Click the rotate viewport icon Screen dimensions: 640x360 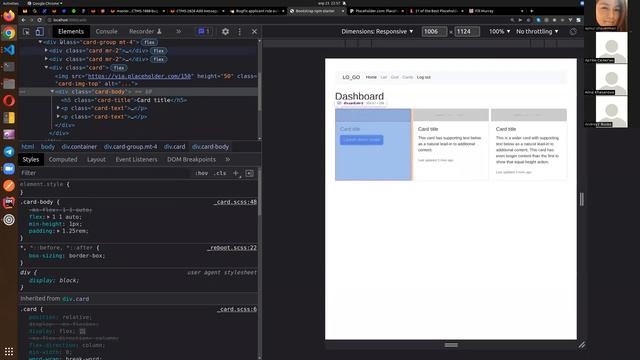(x=573, y=32)
